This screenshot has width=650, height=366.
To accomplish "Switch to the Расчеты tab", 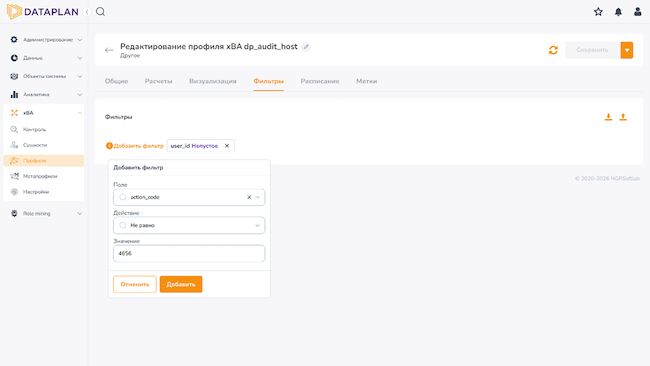I will click(x=158, y=81).
